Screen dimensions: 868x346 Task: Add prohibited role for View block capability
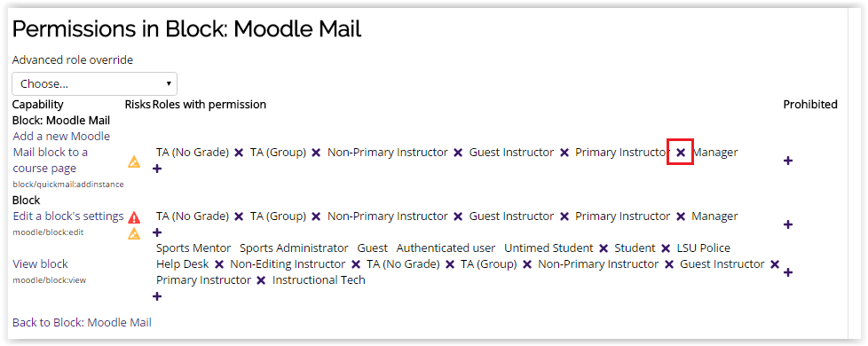tap(788, 272)
